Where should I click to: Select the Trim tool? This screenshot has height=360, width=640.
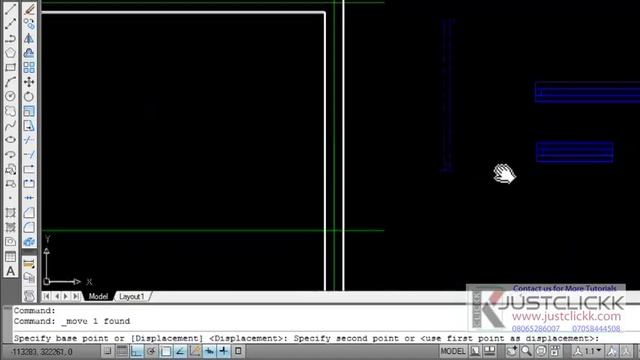29,140
